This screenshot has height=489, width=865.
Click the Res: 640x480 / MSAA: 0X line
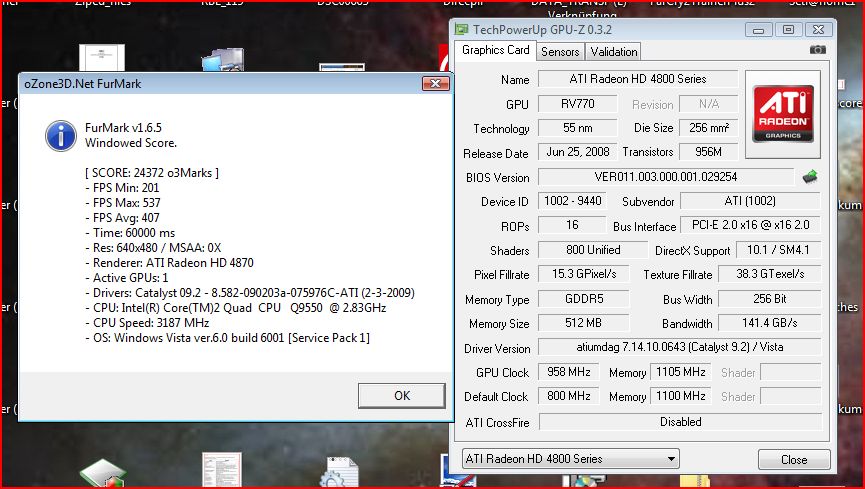[x=153, y=248]
